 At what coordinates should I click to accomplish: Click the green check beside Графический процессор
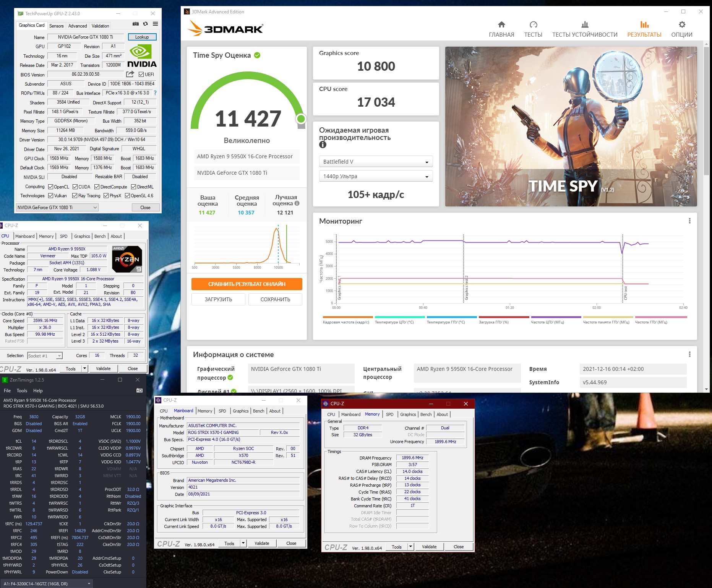(230, 377)
